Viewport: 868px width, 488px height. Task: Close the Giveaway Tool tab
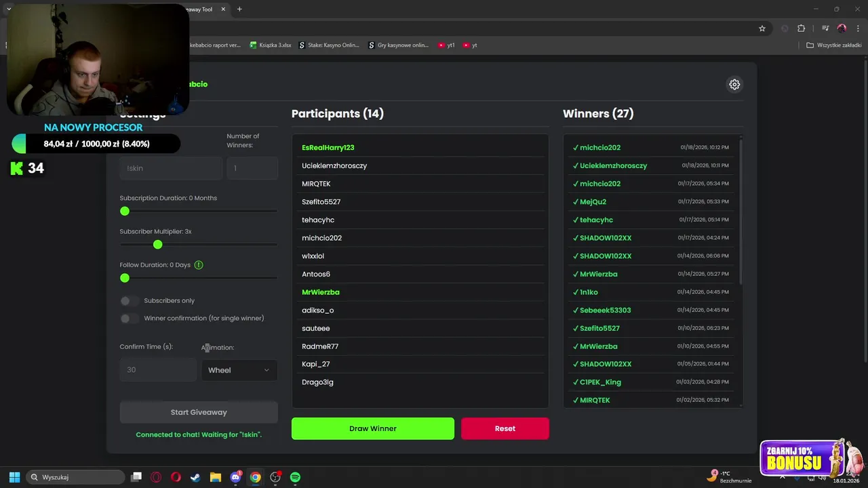(x=223, y=9)
